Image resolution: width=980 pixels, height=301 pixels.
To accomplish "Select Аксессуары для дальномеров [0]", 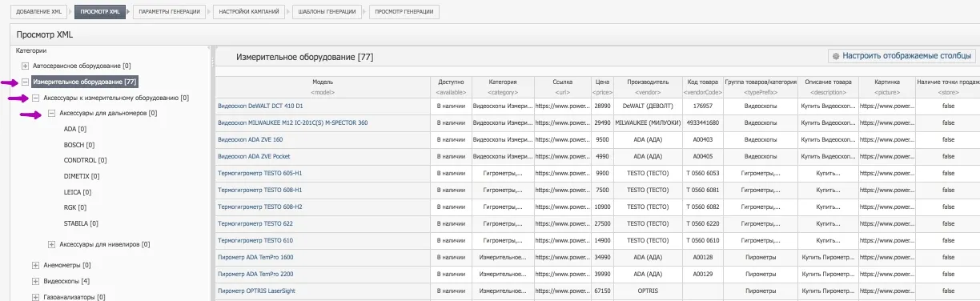I will [x=108, y=114].
